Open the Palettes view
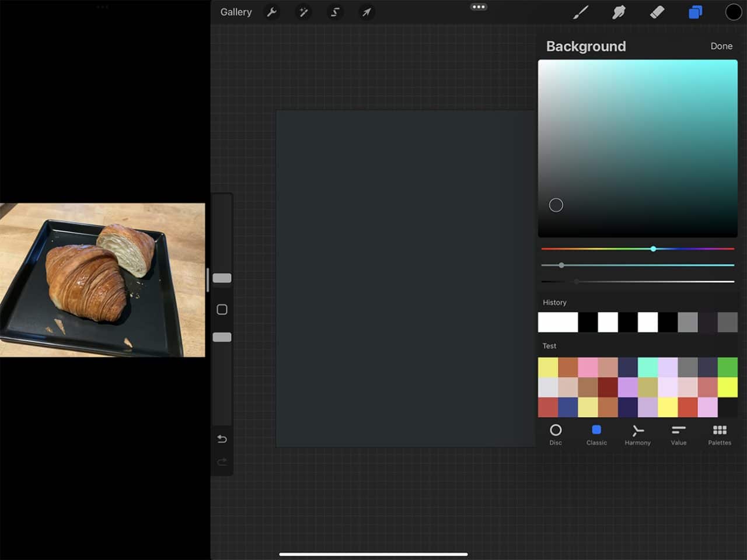747x560 pixels. tap(720, 434)
